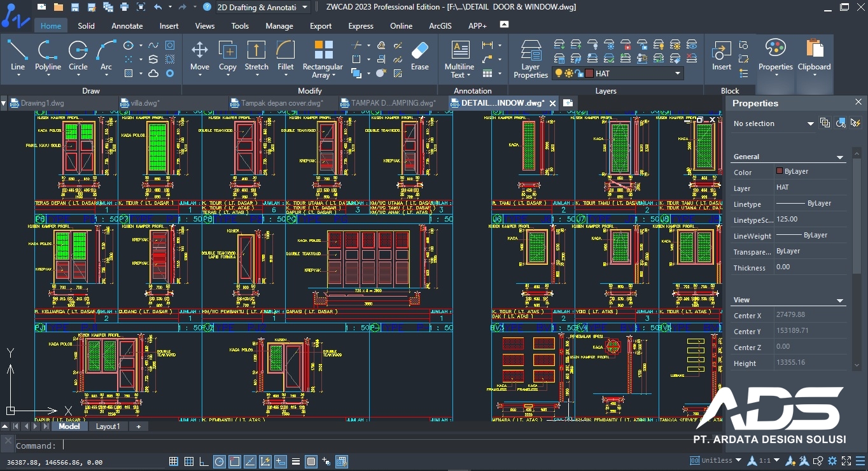Open the Layer Properties manager
868x471 pixels.
(x=531, y=59)
